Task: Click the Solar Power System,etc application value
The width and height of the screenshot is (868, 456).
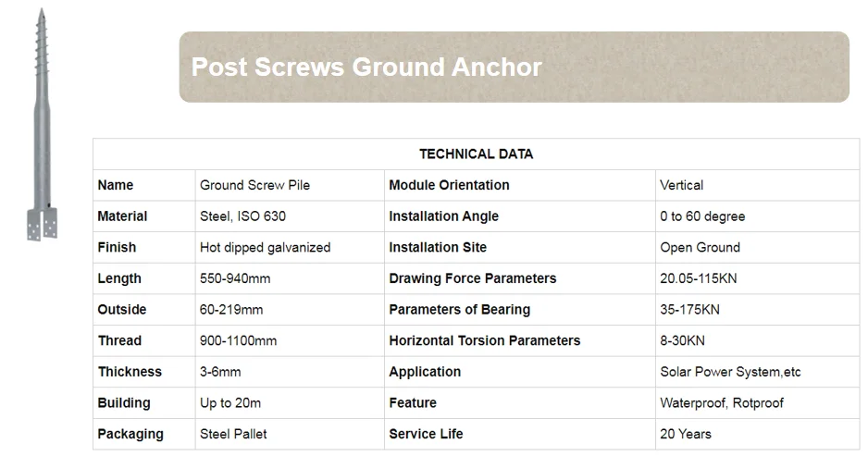Action: pyautogui.click(x=730, y=372)
